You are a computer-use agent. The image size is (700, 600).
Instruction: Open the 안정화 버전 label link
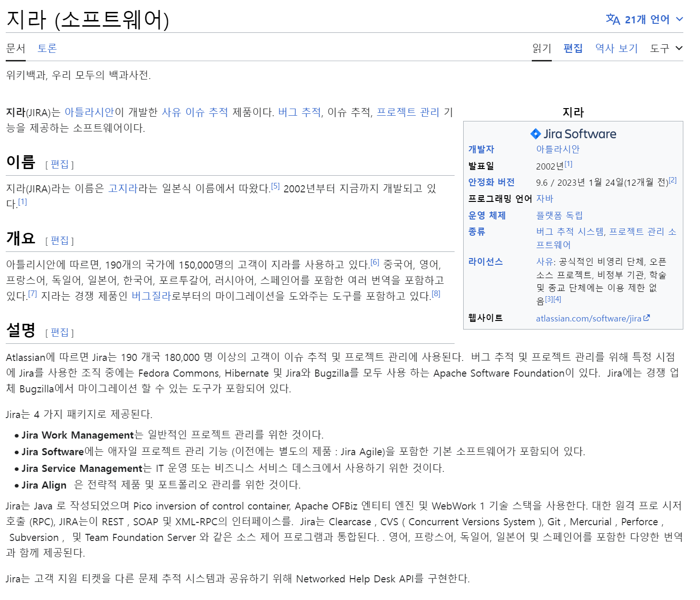point(491,182)
